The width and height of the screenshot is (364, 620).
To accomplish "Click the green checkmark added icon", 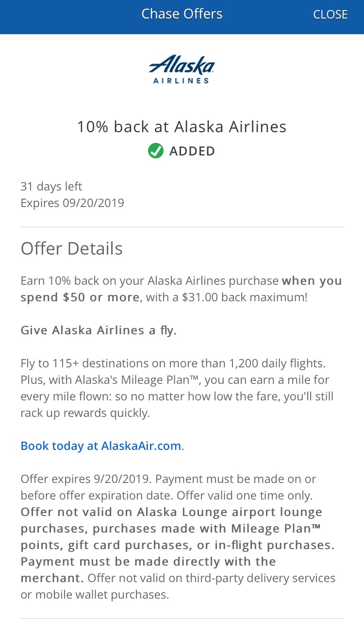I will click(156, 151).
